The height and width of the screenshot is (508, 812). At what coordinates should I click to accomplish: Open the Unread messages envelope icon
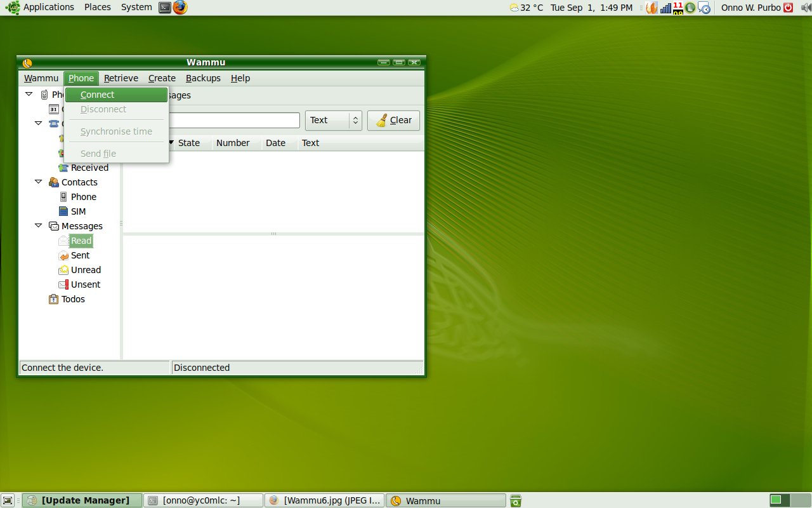click(x=63, y=270)
